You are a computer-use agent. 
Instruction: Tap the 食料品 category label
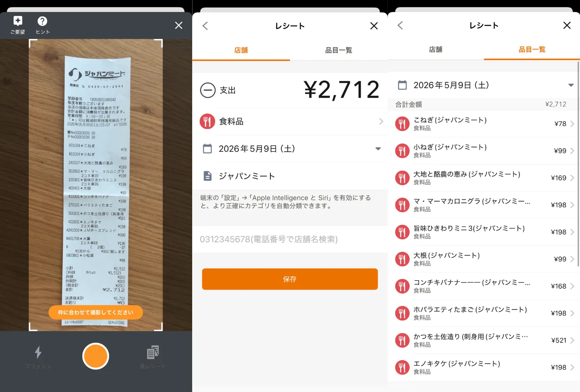[231, 122]
